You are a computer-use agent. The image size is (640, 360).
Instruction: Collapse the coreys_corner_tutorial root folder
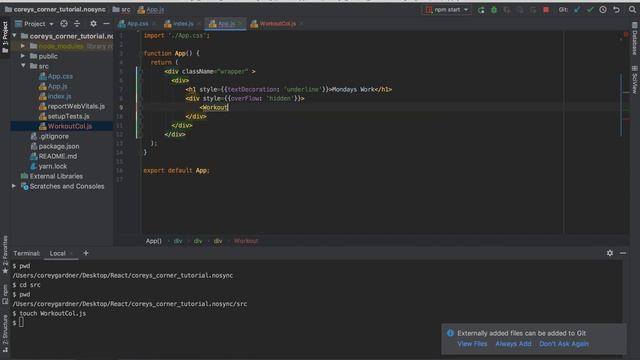(x=15, y=36)
